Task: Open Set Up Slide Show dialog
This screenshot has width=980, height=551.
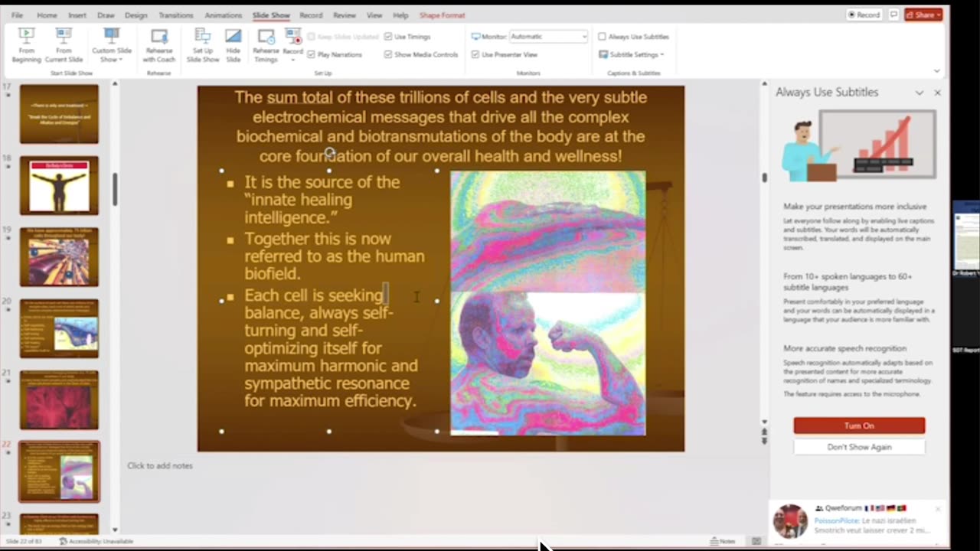Action: pos(202,45)
